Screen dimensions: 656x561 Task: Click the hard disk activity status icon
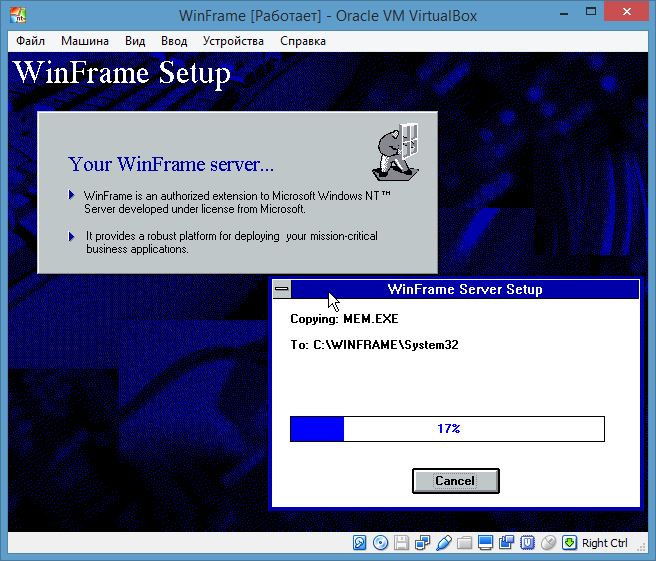coord(359,543)
